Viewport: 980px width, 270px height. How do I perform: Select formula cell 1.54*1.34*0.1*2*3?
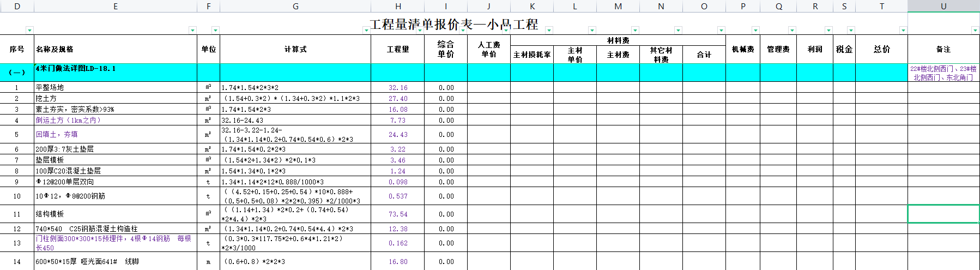pyautogui.click(x=295, y=171)
